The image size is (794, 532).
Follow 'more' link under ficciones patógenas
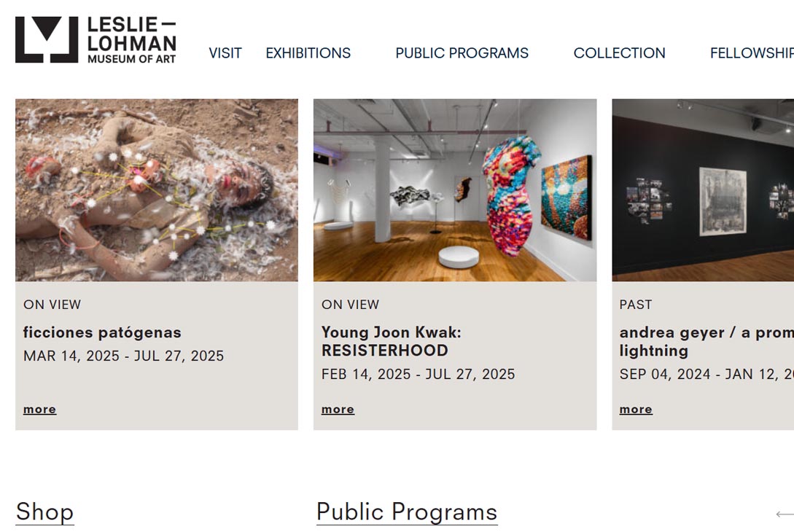tap(39, 409)
